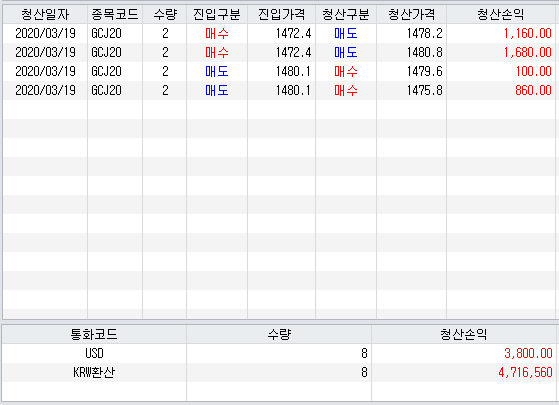Click the upper table's 청산손익 column header
Image resolution: width=559 pixels, height=405 pixels.
[x=501, y=15]
